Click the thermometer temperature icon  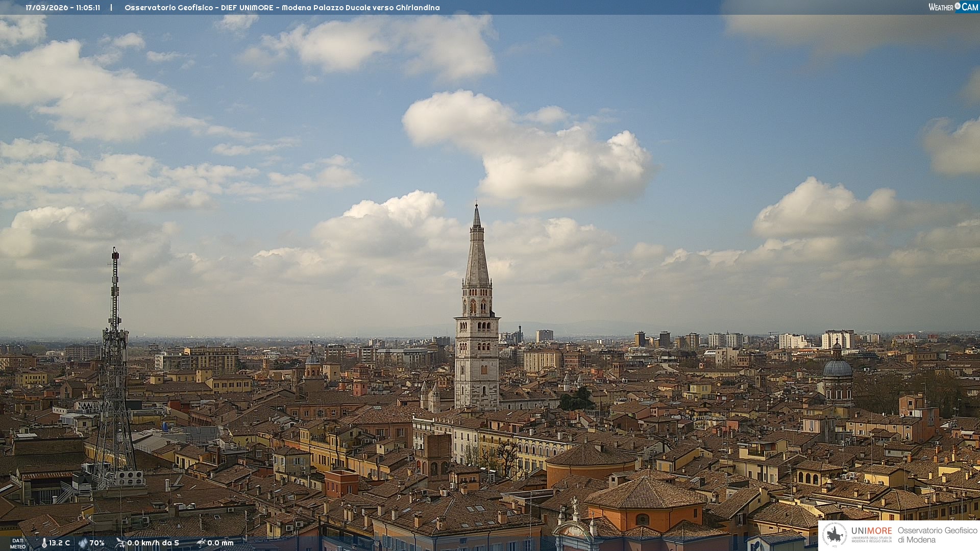tap(44, 543)
